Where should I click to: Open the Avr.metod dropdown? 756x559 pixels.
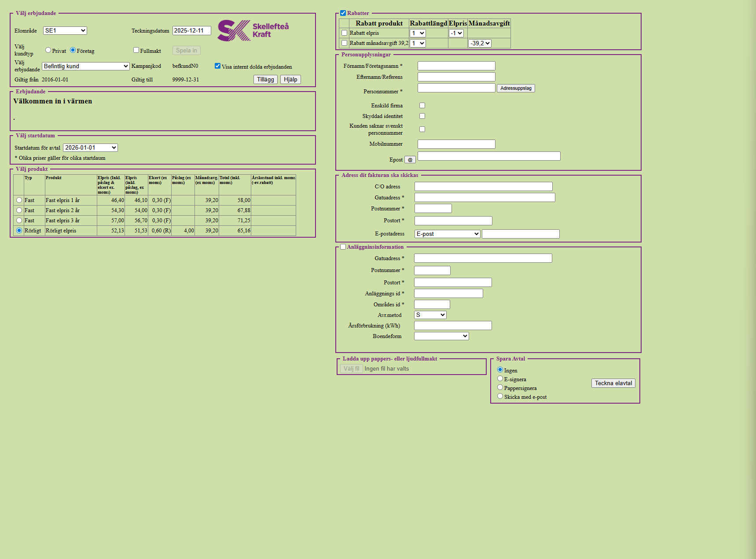coord(430,315)
